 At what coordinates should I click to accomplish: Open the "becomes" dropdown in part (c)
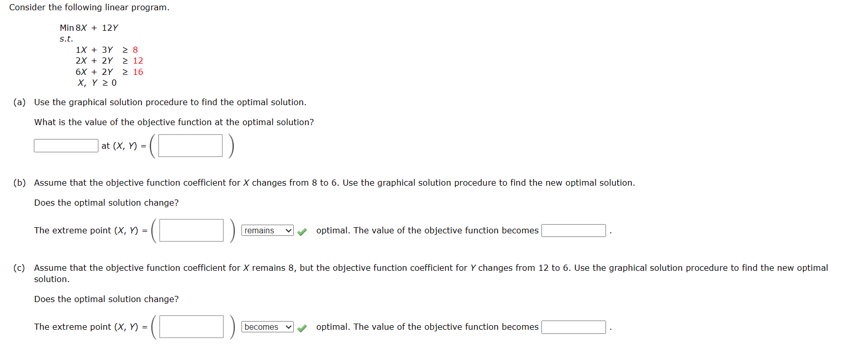tap(267, 327)
